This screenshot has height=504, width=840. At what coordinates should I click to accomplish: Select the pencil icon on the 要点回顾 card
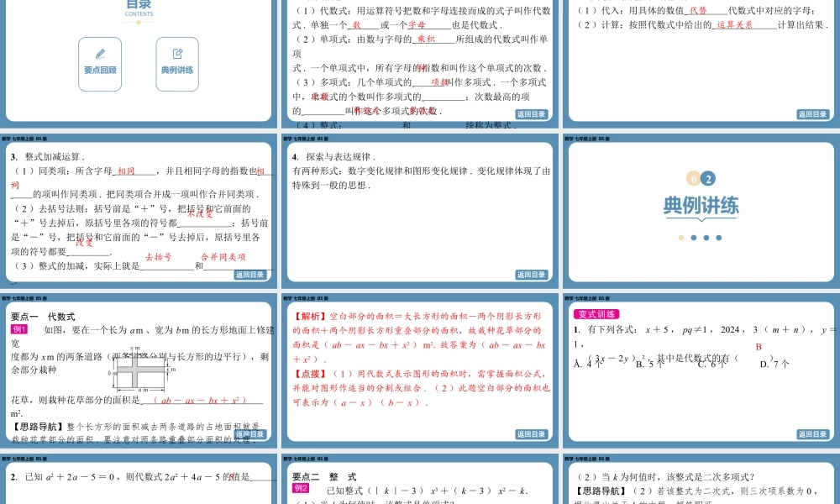(100, 52)
